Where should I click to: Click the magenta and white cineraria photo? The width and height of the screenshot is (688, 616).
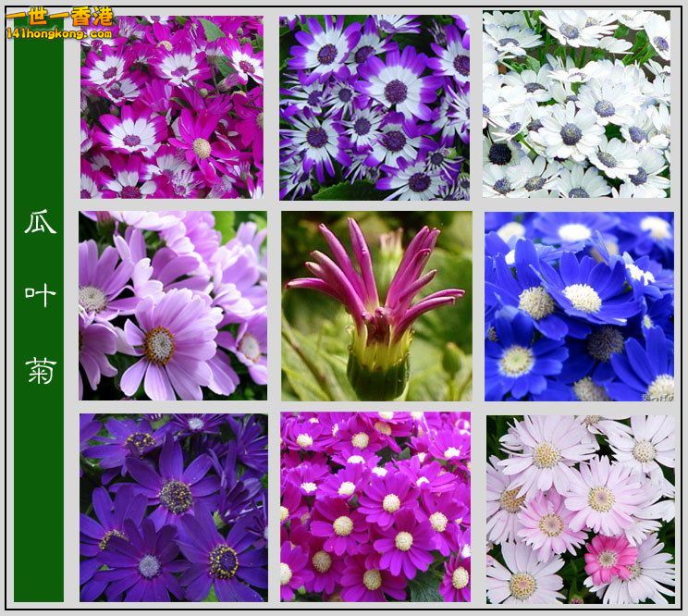click(x=171, y=106)
